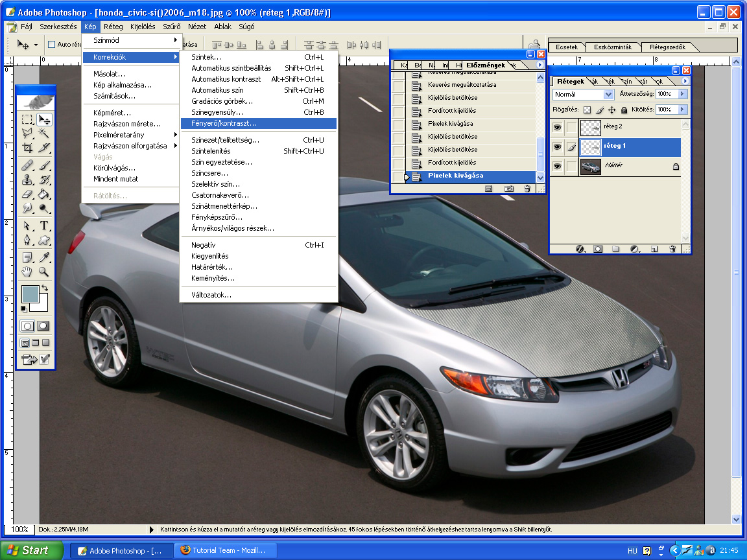Toggle visibility of the Háttér layer
Screen dimensions: 747x560
[x=556, y=167]
